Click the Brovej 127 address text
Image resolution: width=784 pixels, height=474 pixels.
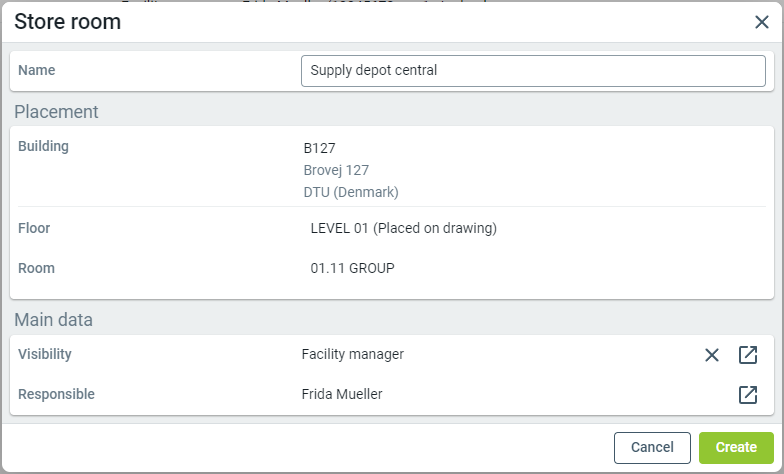pos(336,170)
